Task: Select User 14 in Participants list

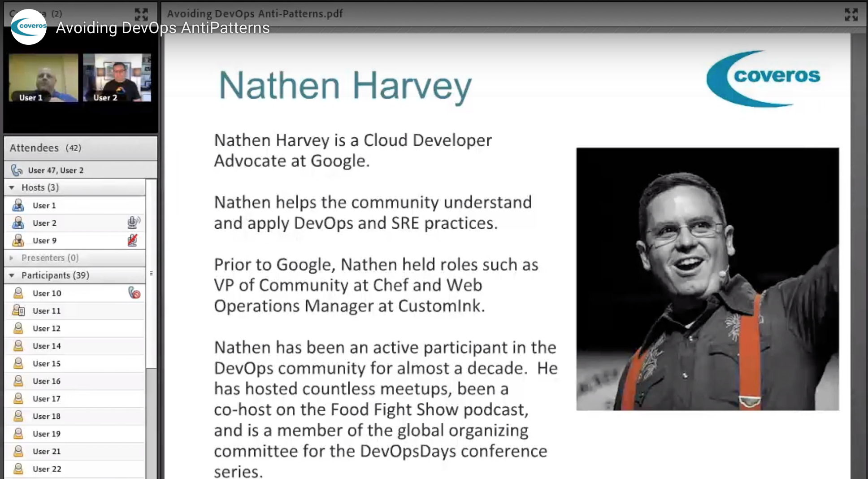Action: pyautogui.click(x=47, y=346)
